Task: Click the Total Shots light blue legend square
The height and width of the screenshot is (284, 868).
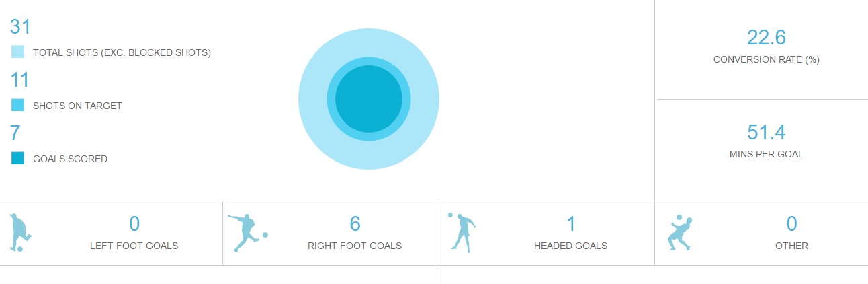Action: click(17, 52)
